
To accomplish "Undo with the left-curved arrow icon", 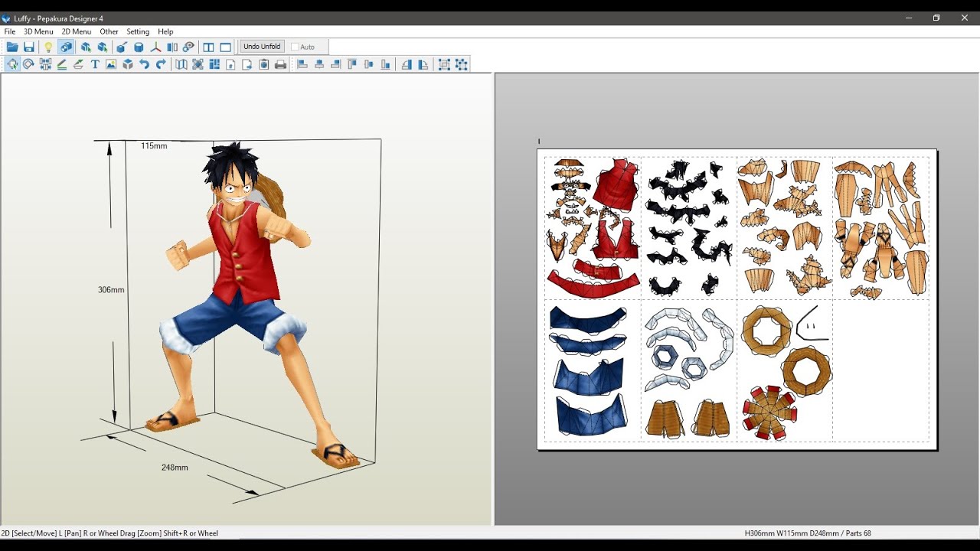I will [x=144, y=64].
